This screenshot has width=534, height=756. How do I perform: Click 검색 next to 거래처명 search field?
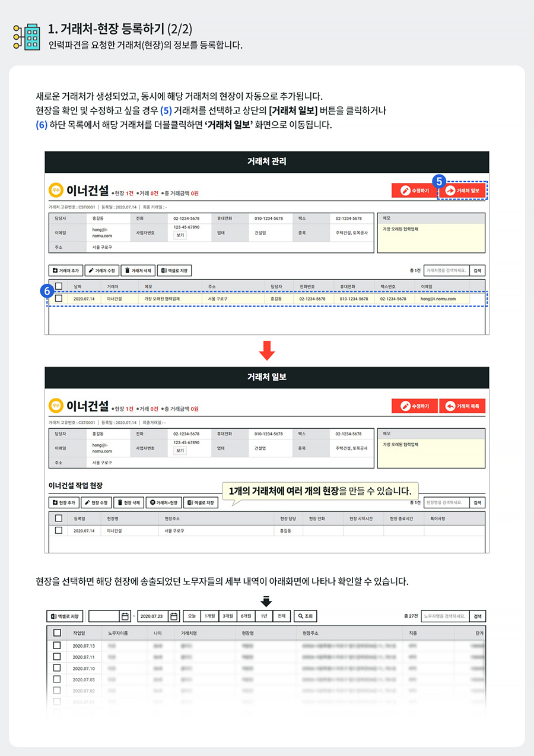pos(477,270)
